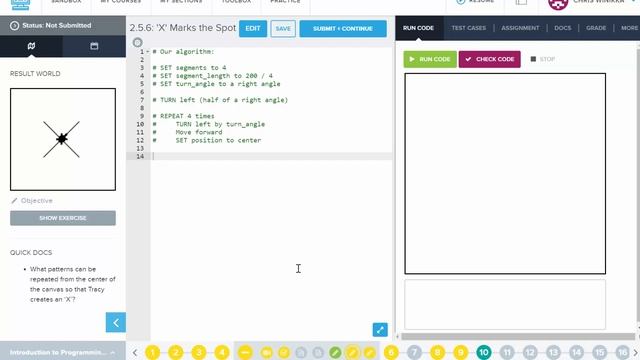The image size is (640, 360).
Task: Click the status clock icon beside Not Submitted
Action: [x=14, y=25]
